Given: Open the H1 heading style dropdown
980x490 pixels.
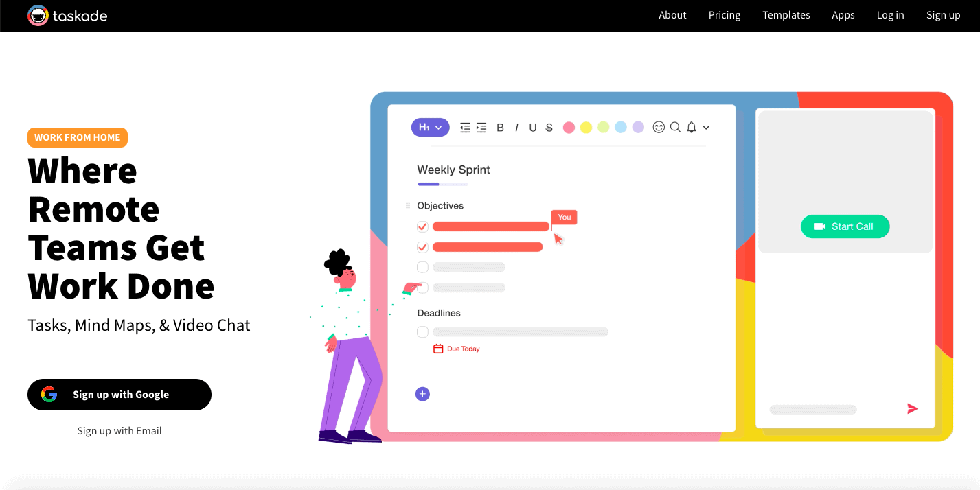Looking at the screenshot, I should [430, 128].
